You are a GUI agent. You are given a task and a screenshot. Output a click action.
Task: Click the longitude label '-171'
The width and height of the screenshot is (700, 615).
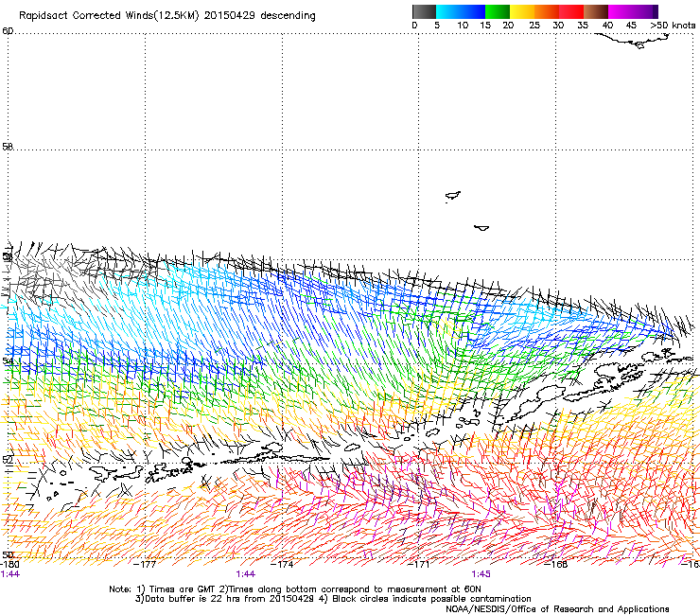click(x=418, y=564)
